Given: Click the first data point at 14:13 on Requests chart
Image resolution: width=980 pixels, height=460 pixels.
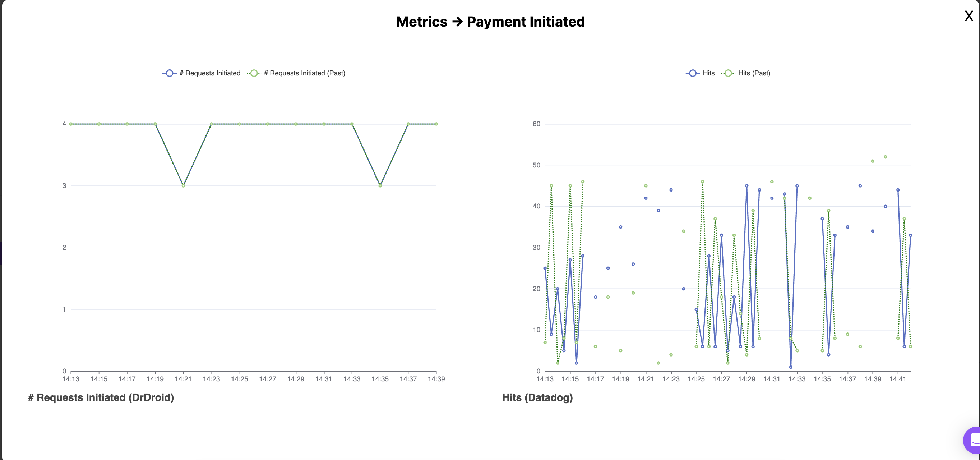Looking at the screenshot, I should 71,124.
